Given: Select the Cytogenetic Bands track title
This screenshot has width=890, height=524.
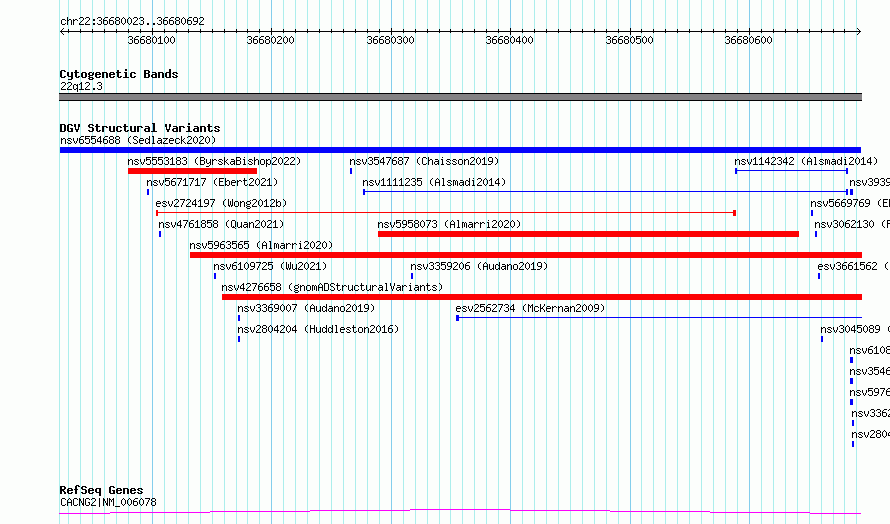Looking at the screenshot, I should pos(119,74).
